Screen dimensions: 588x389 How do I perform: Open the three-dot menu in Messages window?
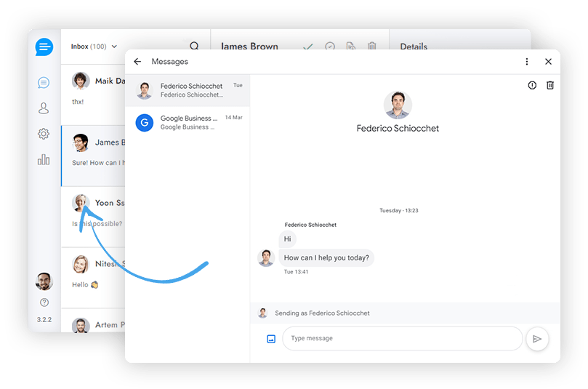tap(527, 62)
